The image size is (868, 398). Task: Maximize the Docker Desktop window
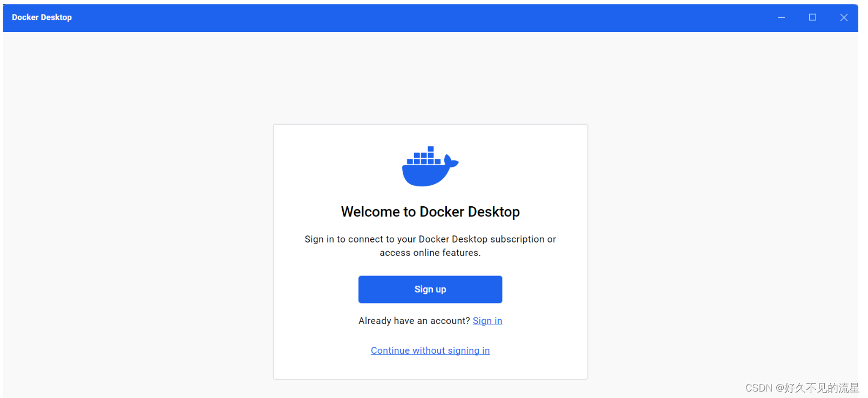pyautogui.click(x=812, y=17)
